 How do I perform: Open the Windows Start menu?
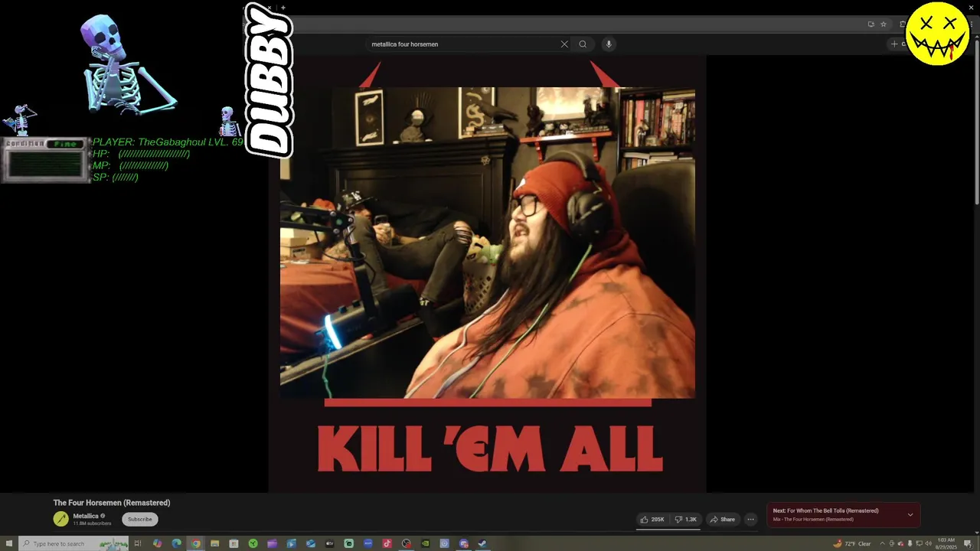point(9,543)
